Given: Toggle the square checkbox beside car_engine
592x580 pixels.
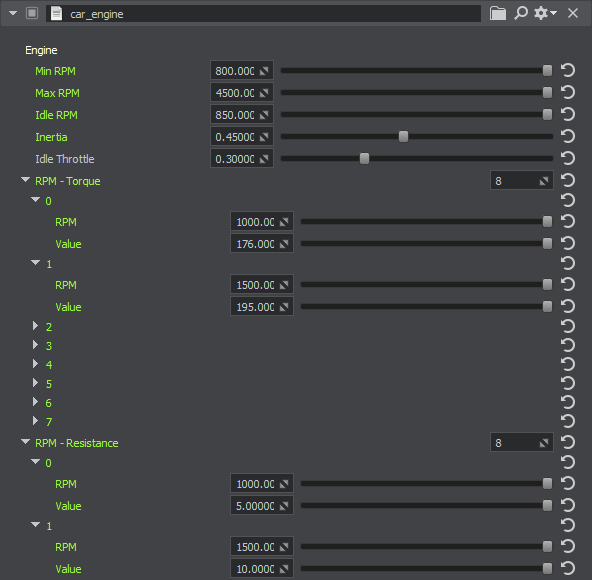Looking at the screenshot, I should click(32, 14).
